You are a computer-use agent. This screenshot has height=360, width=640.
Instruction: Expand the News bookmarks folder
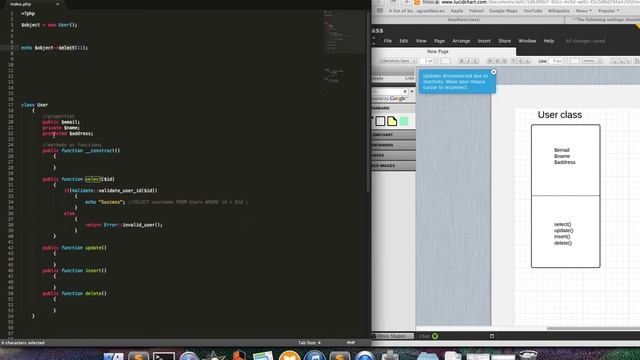click(583, 11)
